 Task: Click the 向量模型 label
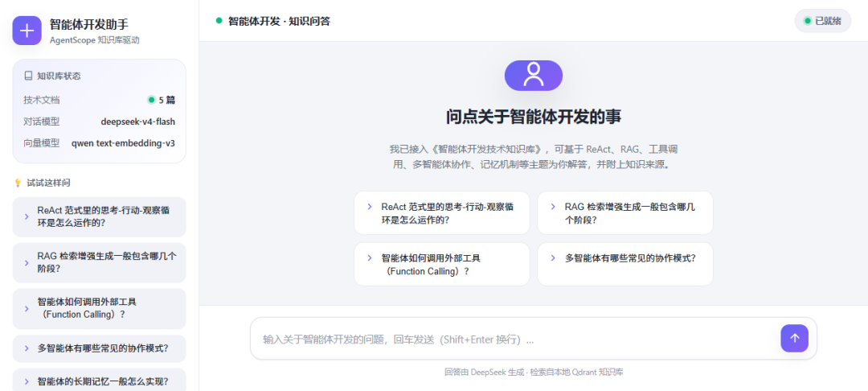tap(42, 143)
